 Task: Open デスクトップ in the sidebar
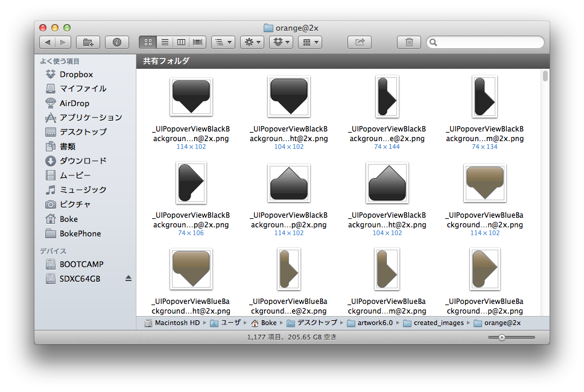[76, 132]
